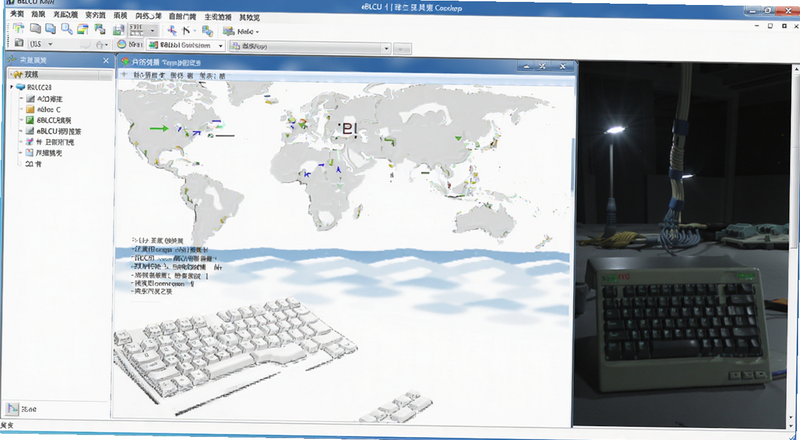
Task: Click the blue and yellow duplicate windows icon
Action: coord(207,31)
